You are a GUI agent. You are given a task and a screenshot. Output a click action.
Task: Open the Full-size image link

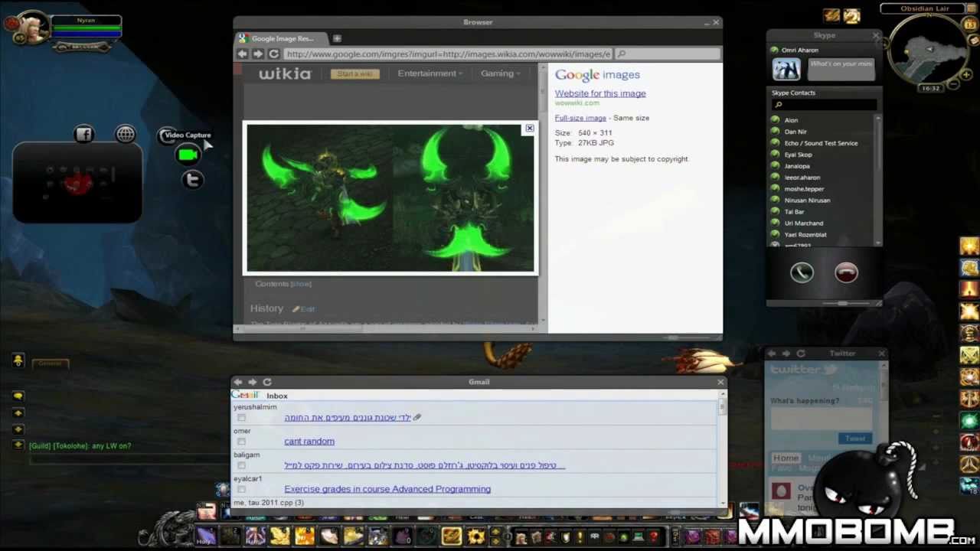[580, 118]
